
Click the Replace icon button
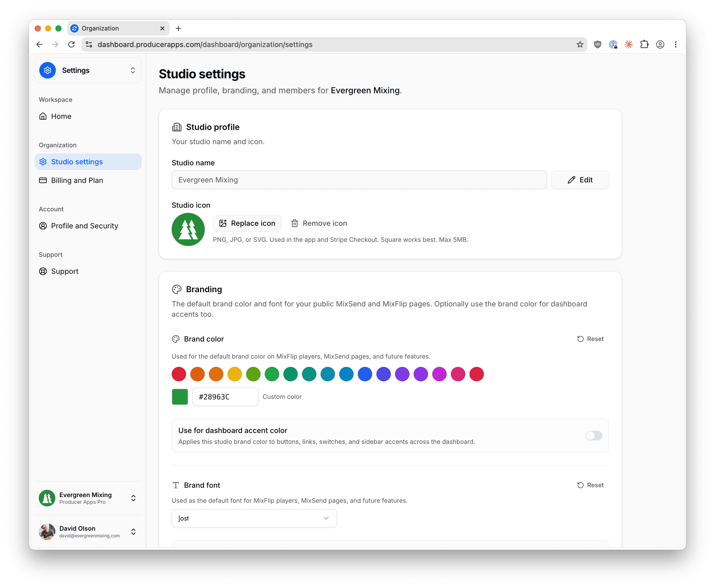tap(247, 223)
